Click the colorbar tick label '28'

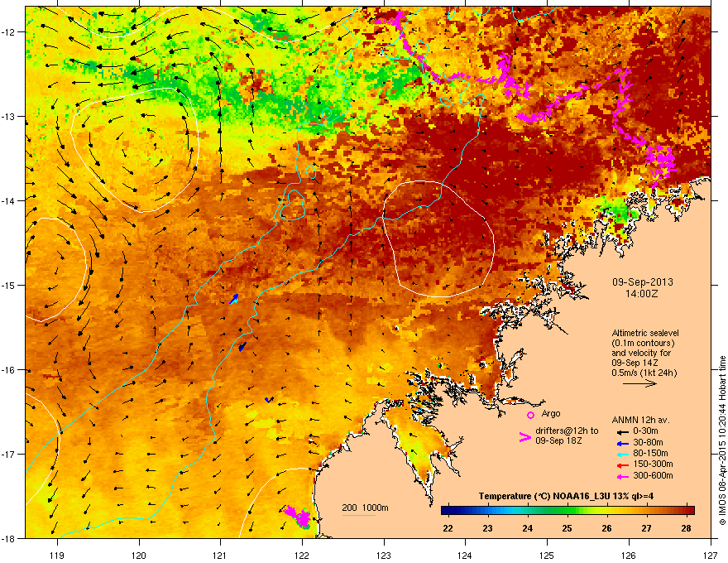pyautogui.click(x=686, y=528)
